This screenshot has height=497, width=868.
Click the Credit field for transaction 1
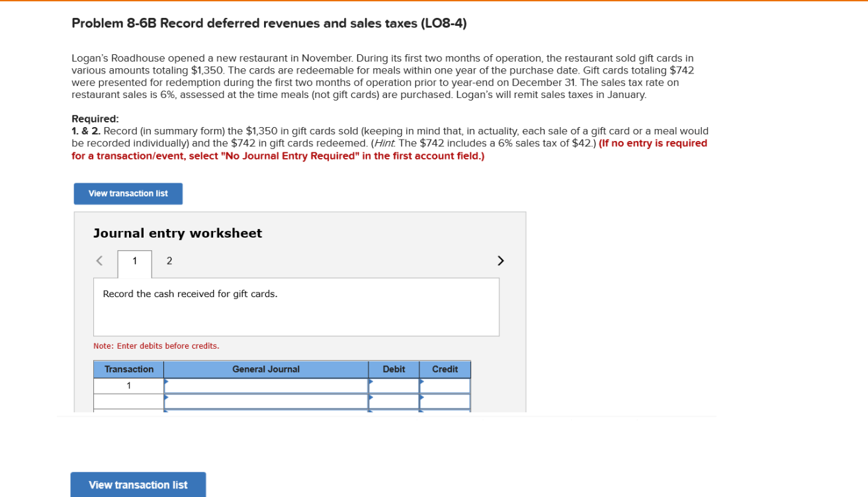[x=445, y=385]
